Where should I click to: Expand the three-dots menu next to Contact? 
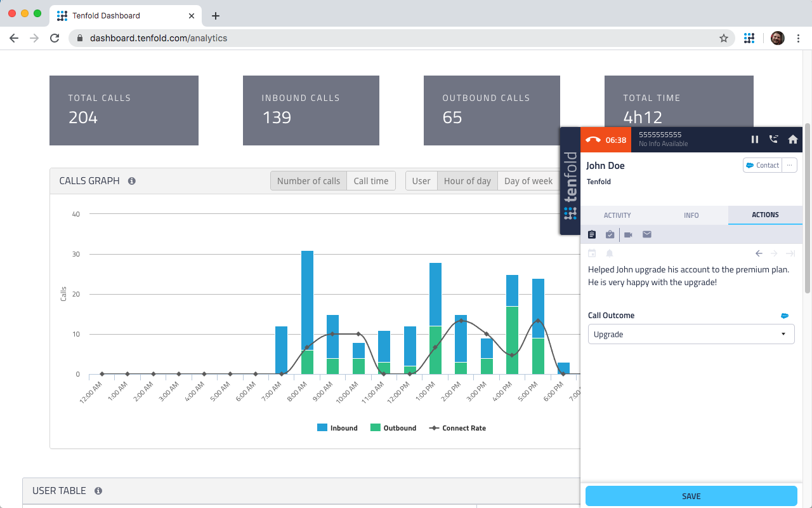pyautogui.click(x=789, y=165)
